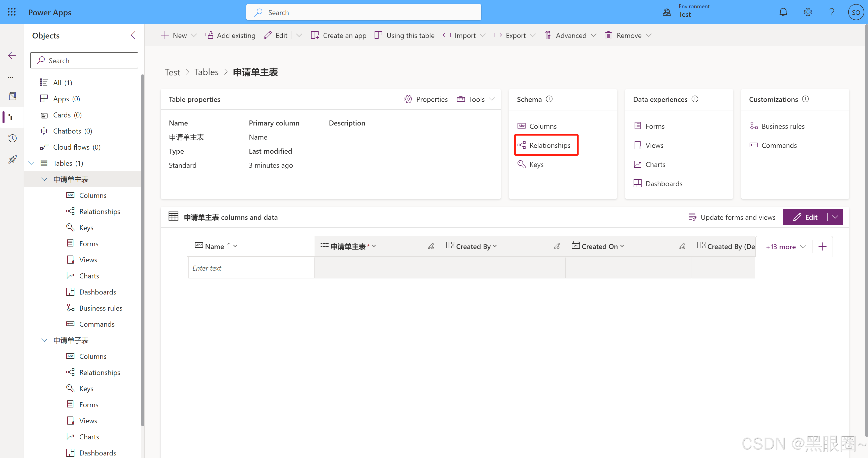Open the Power Apps app launcher waffle
The height and width of the screenshot is (458, 868).
pos(12,12)
